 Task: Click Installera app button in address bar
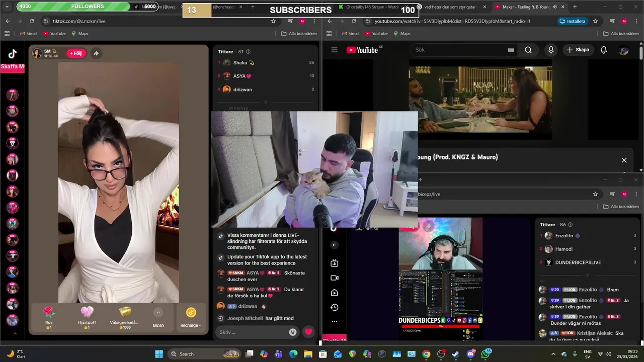573,21
